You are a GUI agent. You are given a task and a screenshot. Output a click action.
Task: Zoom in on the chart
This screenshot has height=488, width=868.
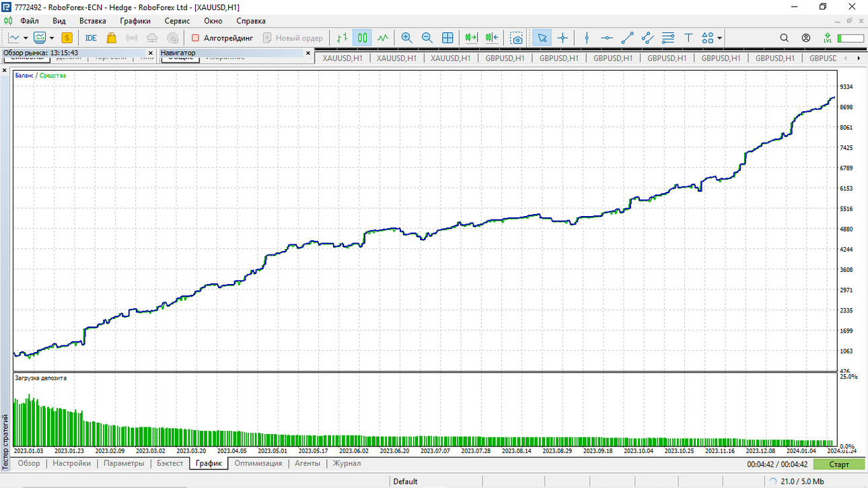coord(406,38)
